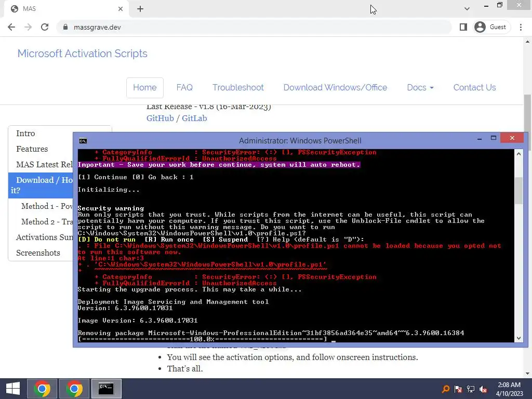Jump to Screenshots in sidebar
Image resolution: width=532 pixels, height=399 pixels.
tap(38, 253)
